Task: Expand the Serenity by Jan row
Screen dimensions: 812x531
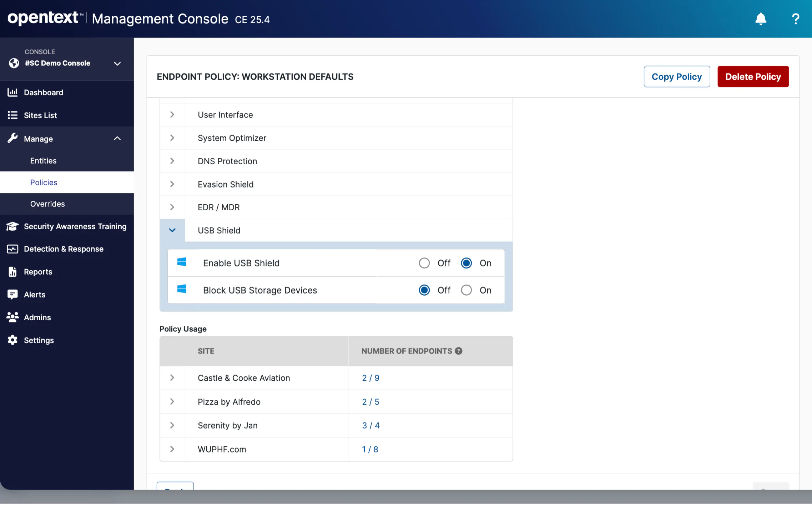Action: [x=172, y=425]
